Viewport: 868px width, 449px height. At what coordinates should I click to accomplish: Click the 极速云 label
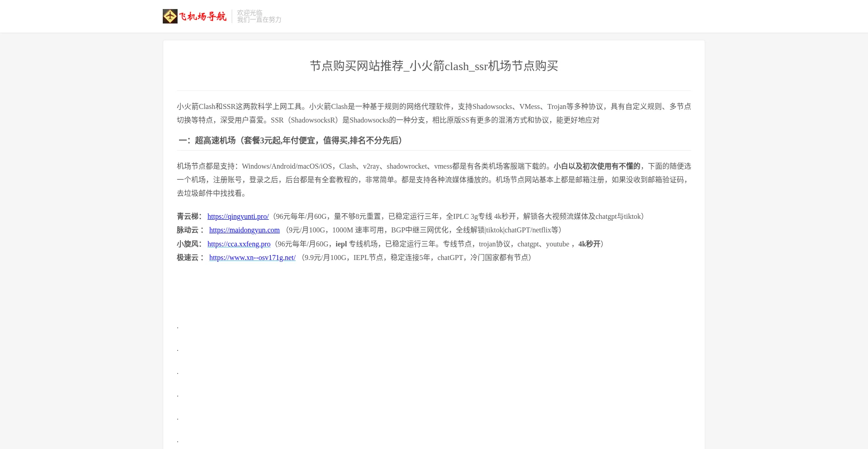[190, 258]
